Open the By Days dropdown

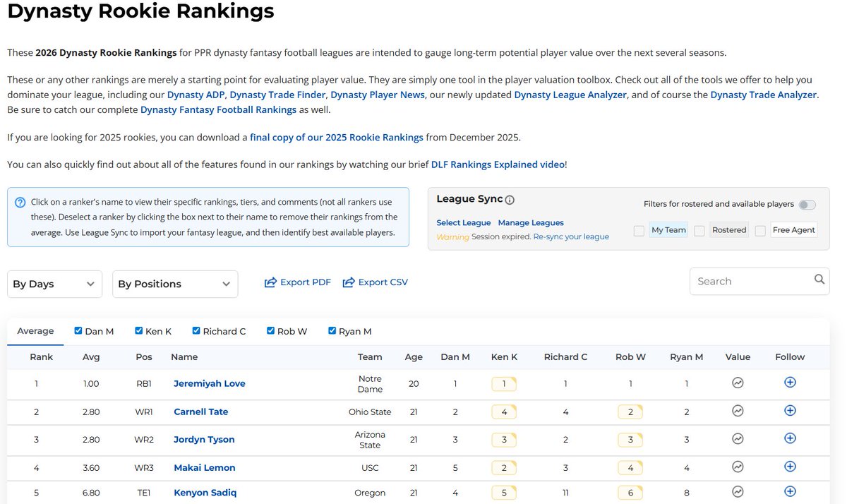click(x=54, y=284)
